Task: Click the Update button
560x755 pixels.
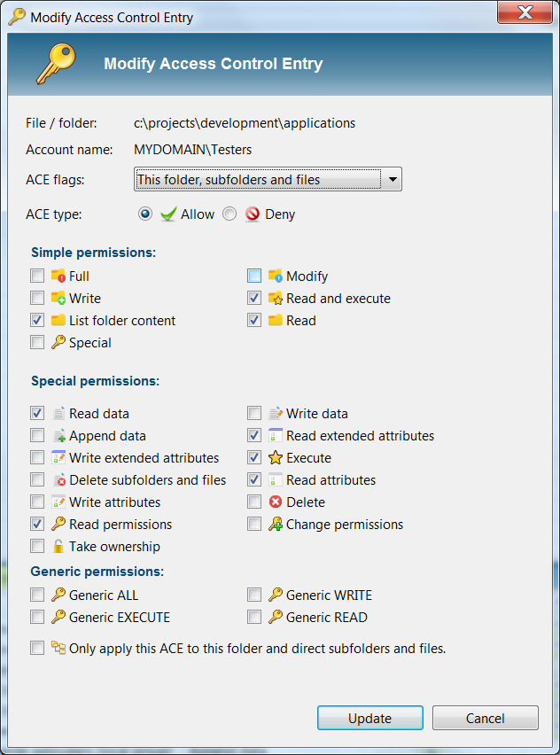Action: [369, 718]
